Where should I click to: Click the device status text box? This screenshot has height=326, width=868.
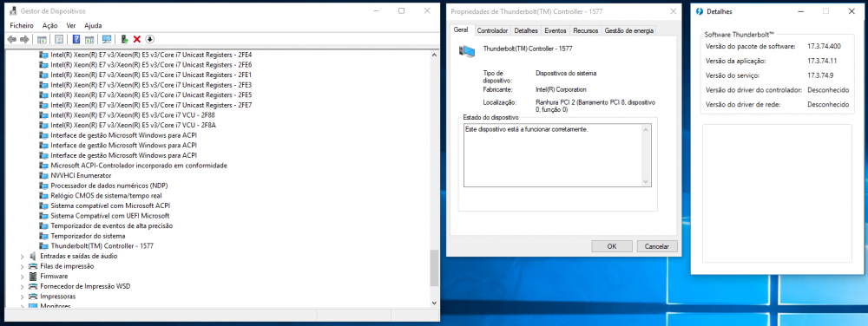(x=557, y=154)
